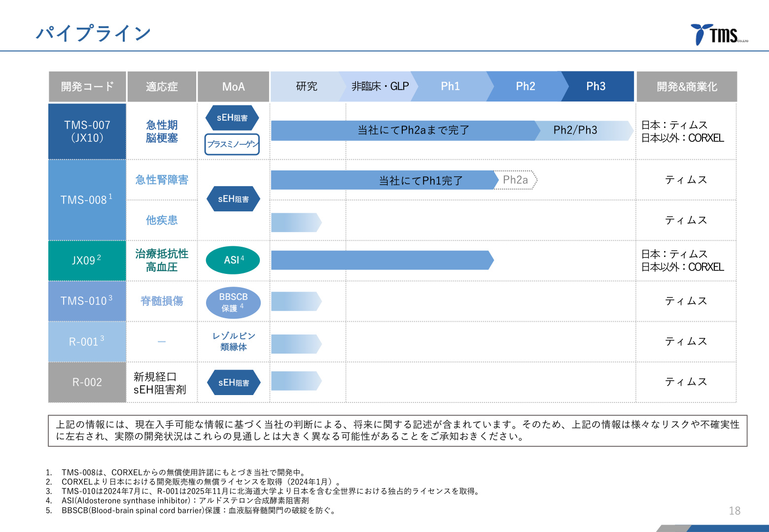The width and height of the screenshot is (769, 532).
Task: Select ティムス in the 急性腎障害 row
Action: tap(686, 180)
